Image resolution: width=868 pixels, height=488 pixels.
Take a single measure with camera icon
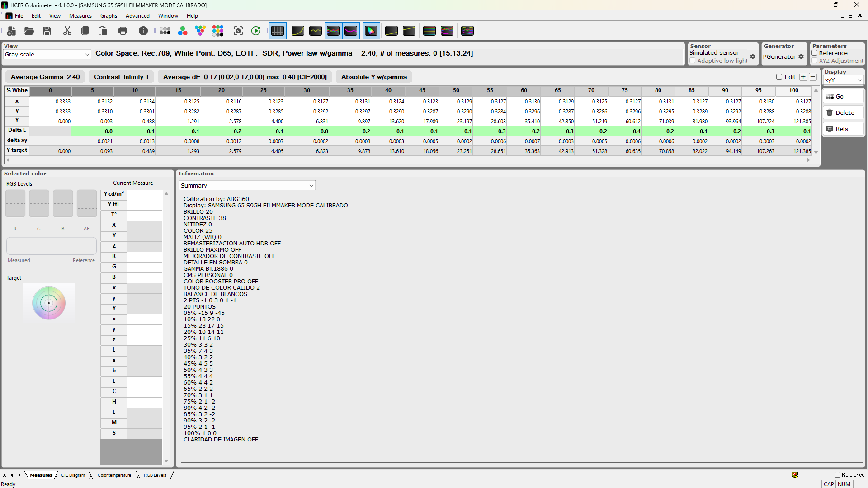pyautogui.click(x=238, y=31)
